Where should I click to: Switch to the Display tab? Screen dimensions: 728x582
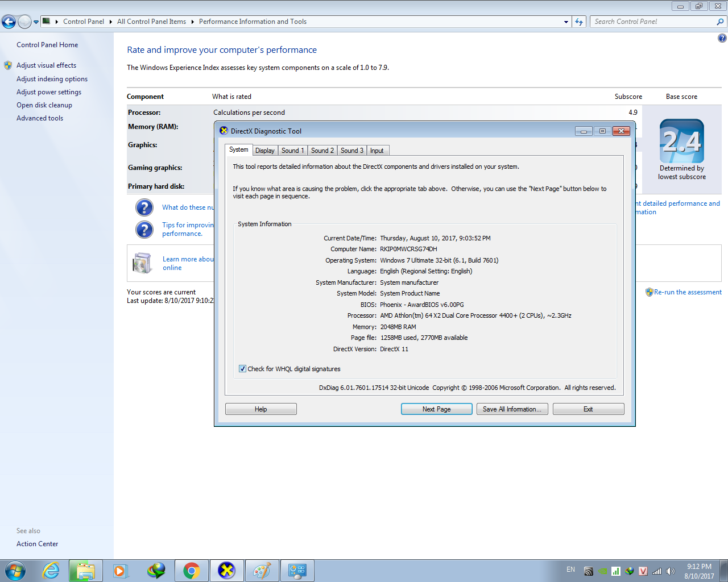(265, 151)
